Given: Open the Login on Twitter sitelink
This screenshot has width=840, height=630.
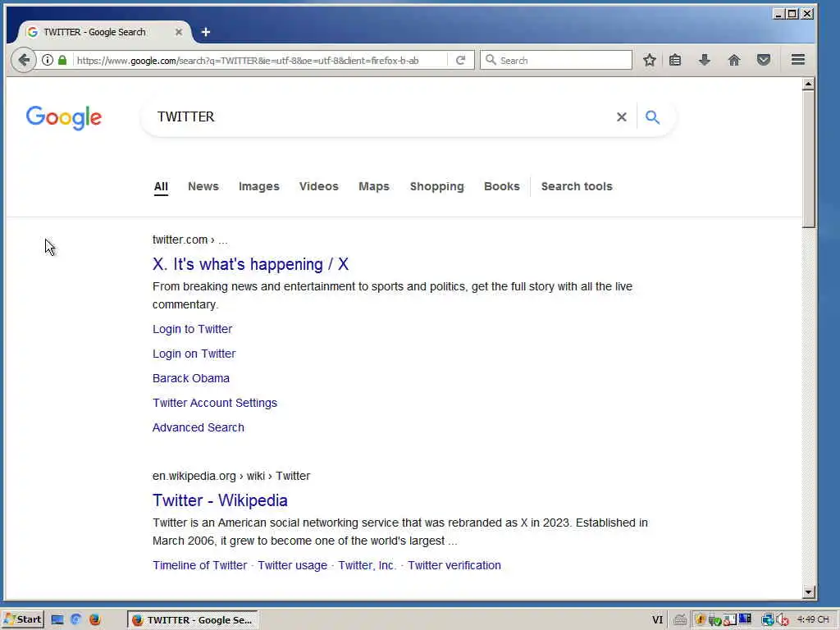Looking at the screenshot, I should pyautogui.click(x=194, y=354).
